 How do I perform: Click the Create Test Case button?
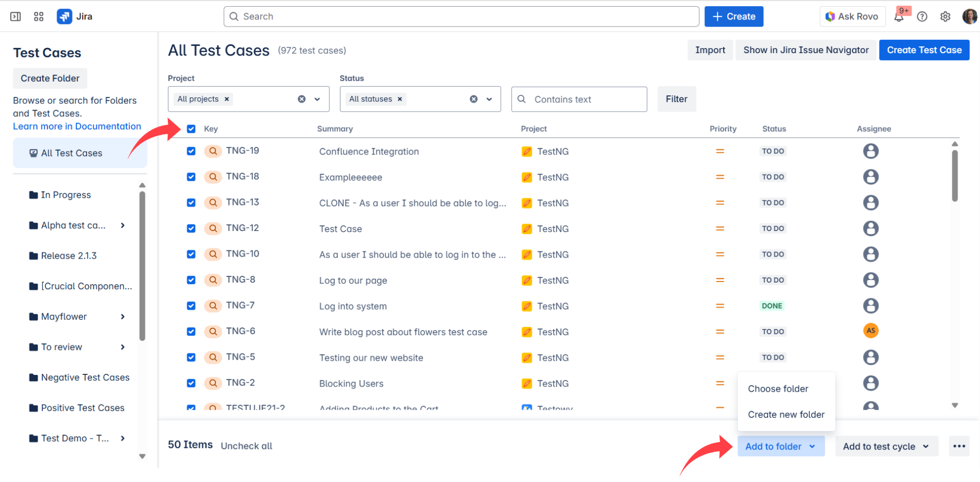pos(924,50)
